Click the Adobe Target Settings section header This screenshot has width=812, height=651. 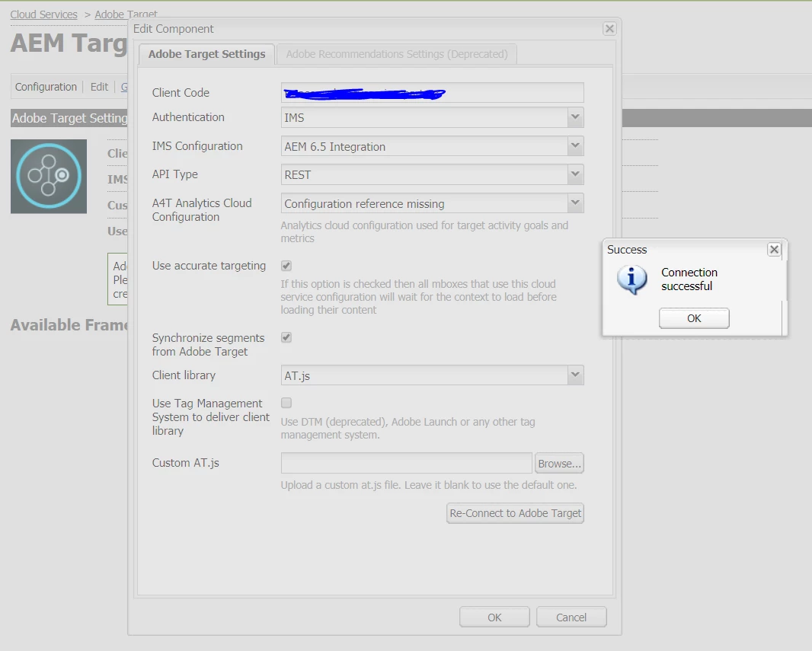coord(69,118)
